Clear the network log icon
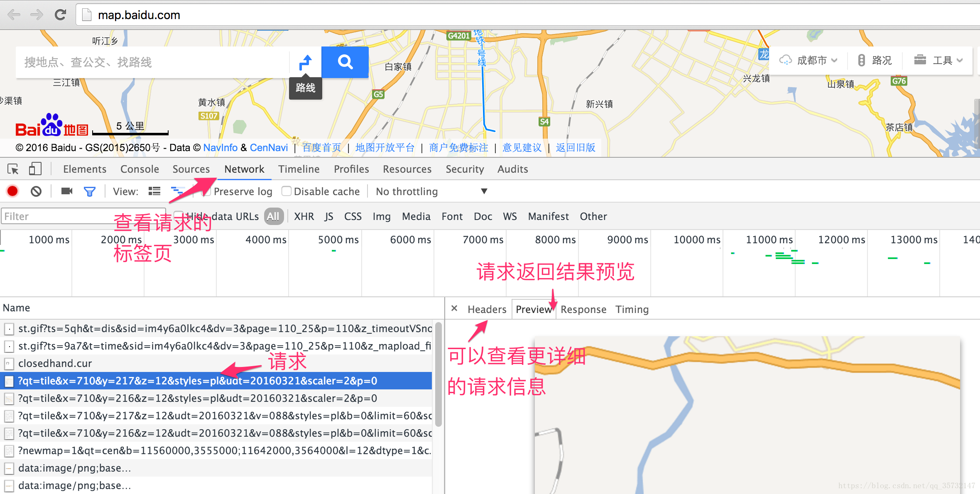Image resolution: width=980 pixels, height=494 pixels. 36,191
